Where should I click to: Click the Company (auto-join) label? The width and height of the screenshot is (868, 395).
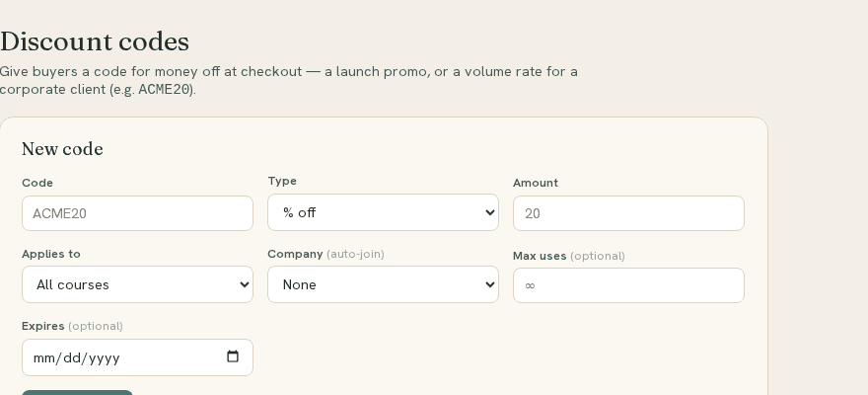click(325, 254)
